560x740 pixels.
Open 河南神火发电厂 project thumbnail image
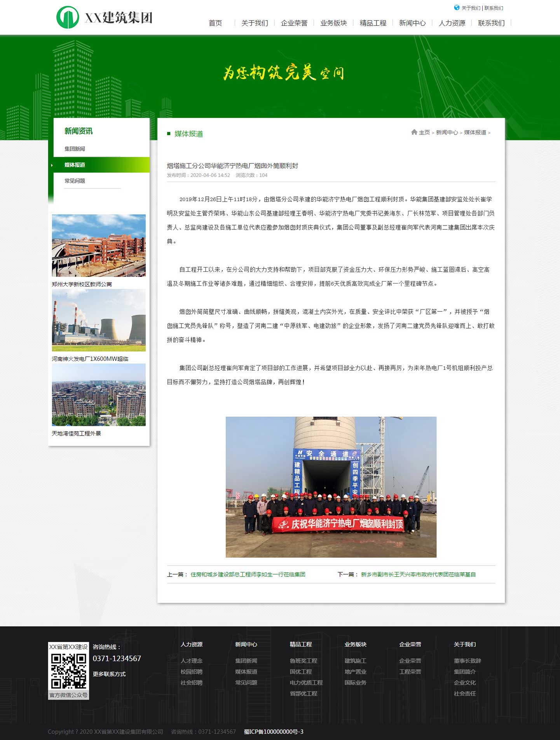point(99,320)
